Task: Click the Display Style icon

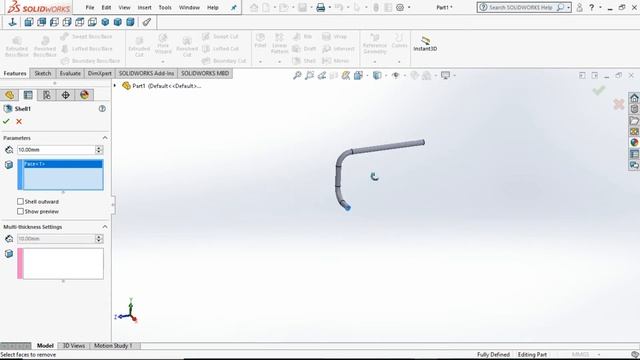Action: (x=376, y=75)
